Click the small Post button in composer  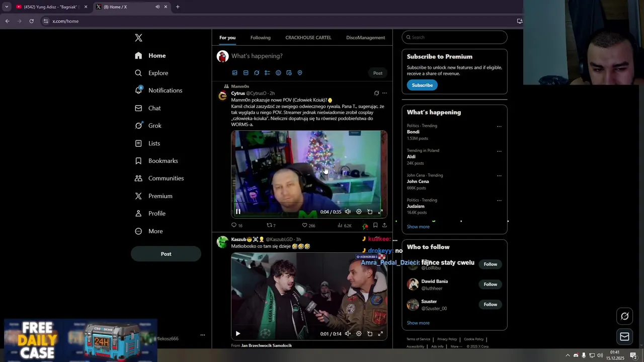click(378, 73)
